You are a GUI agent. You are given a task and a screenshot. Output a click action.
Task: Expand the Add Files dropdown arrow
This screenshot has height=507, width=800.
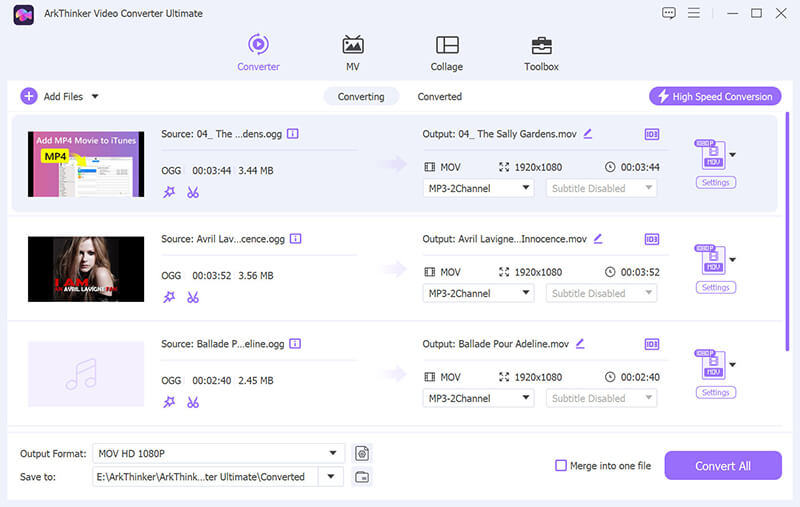[x=95, y=96]
